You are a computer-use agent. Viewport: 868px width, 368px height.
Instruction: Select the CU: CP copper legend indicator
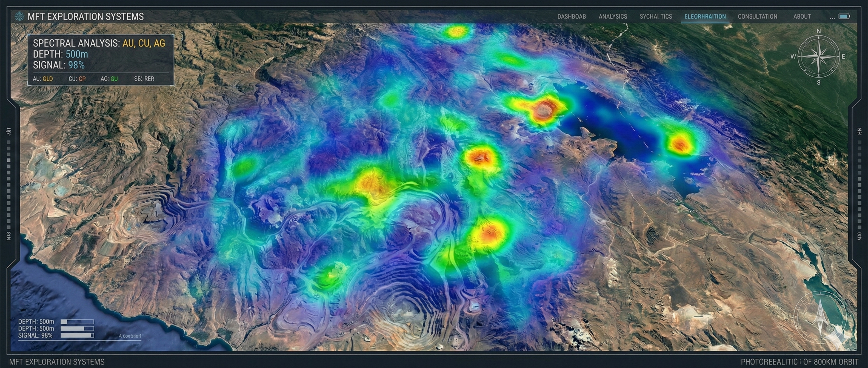pos(77,79)
